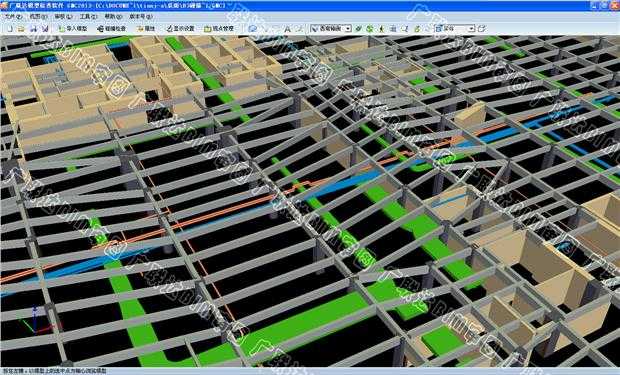Screen dimensions: 620x375
Task: Click the 碰撞检查 toolbar button
Action: tap(112, 28)
